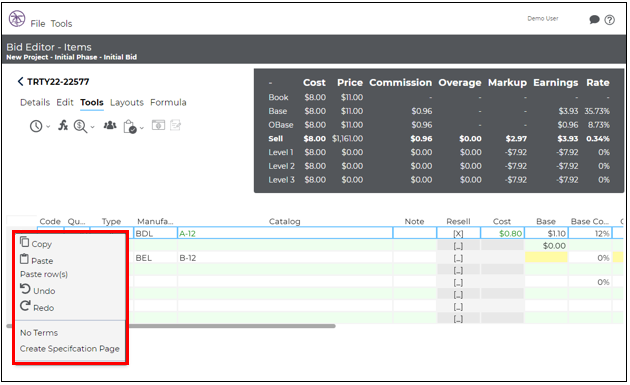Expand the dollar magnifier dropdown arrow
Viewport: 630px width, 385px height.
coord(92,127)
